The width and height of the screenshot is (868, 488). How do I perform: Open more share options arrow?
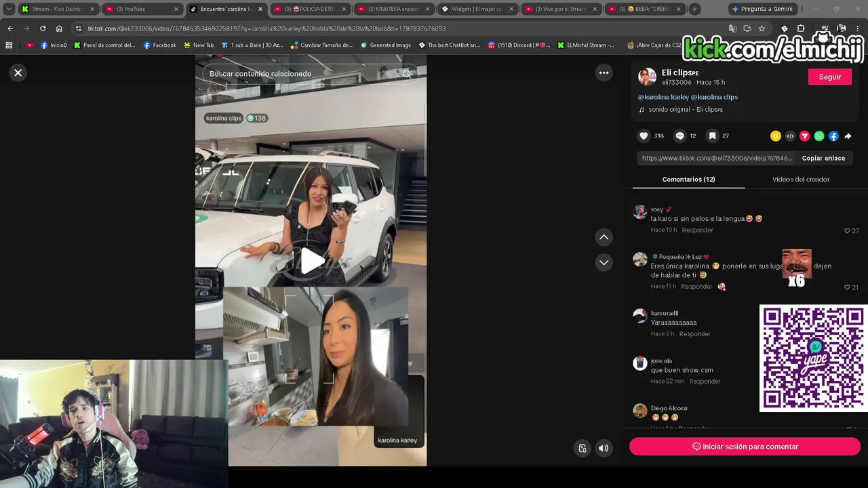coord(848,136)
